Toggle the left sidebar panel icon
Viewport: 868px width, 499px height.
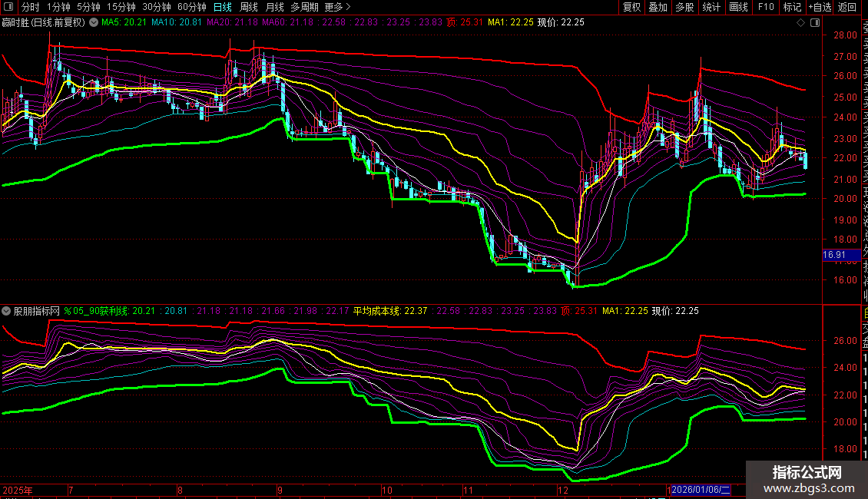pyautogui.click(x=8, y=7)
